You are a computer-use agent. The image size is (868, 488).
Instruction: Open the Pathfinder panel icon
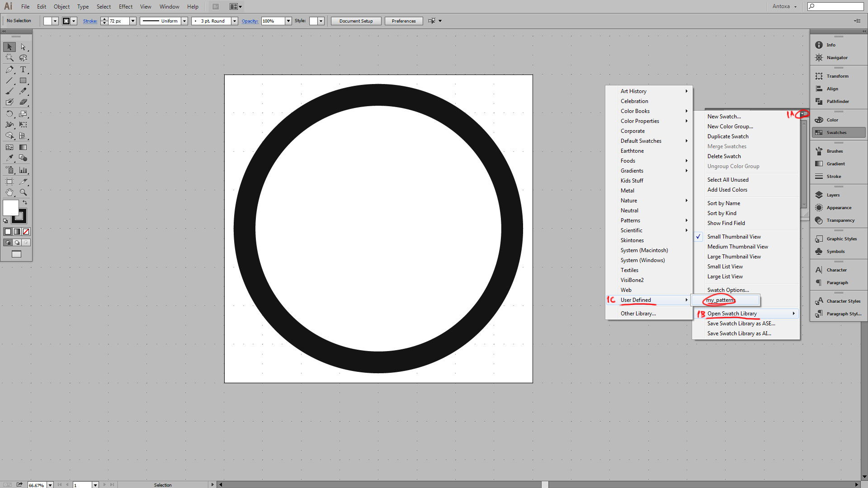pos(819,102)
